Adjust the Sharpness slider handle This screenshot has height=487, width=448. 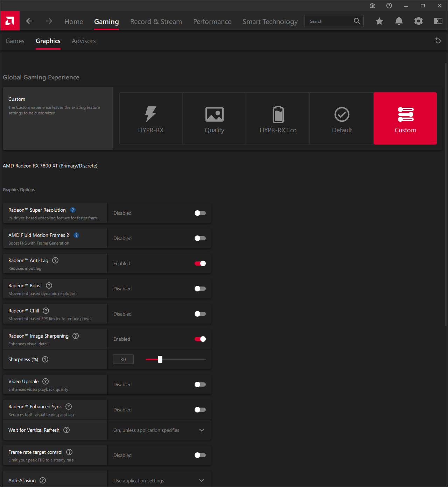pyautogui.click(x=160, y=359)
